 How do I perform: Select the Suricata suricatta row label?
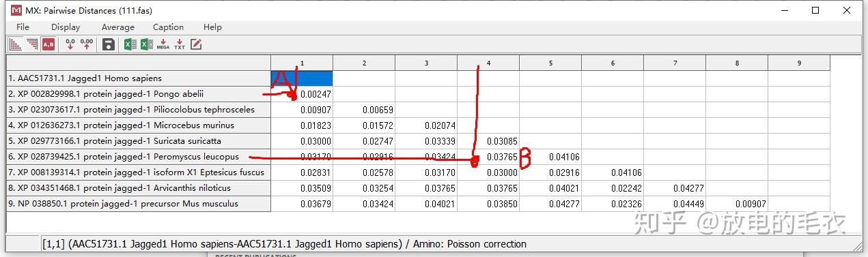[x=139, y=141]
